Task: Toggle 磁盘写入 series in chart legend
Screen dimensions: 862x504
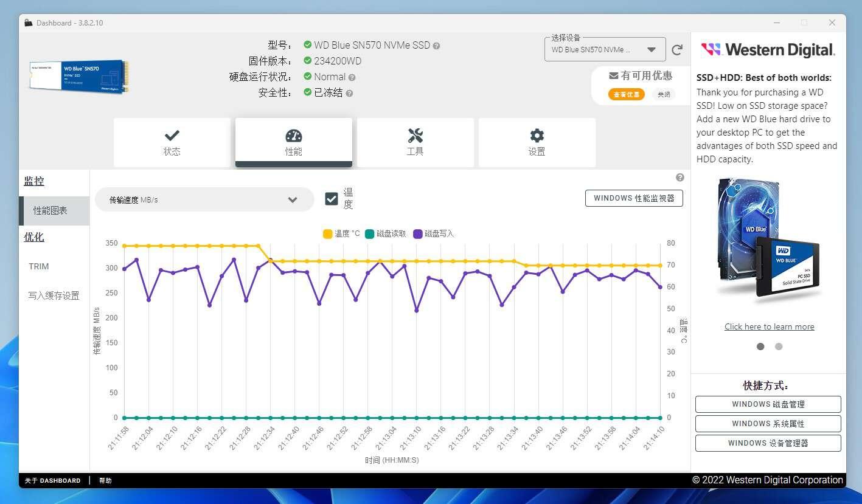Action: (x=433, y=233)
